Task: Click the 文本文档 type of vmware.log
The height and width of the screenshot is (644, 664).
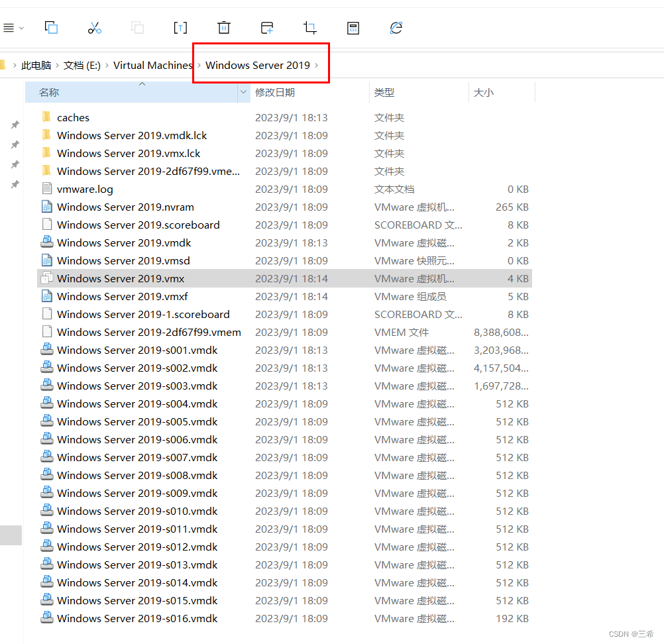Action: tap(394, 189)
